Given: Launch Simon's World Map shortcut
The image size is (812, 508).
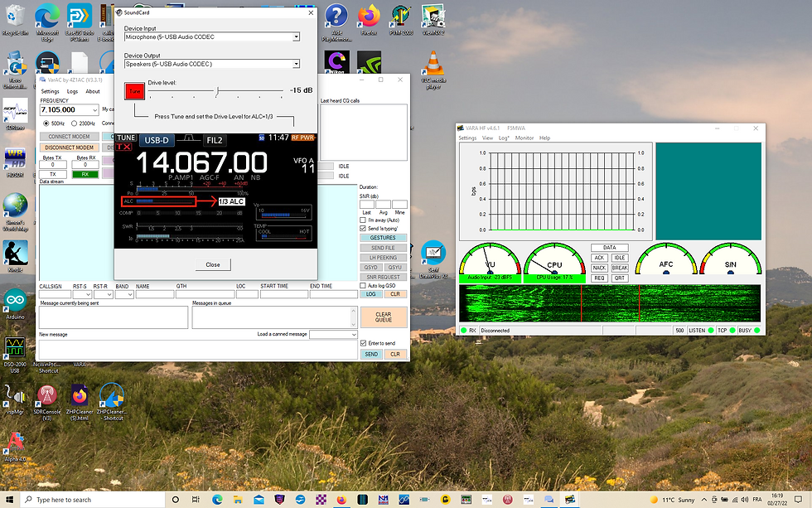Looking at the screenshot, I should [15, 212].
